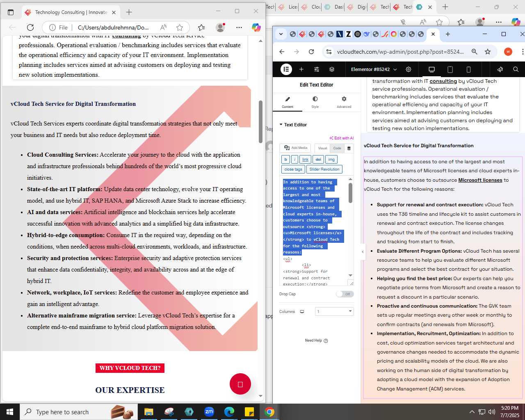The width and height of the screenshot is (525, 420).
Task: Click the WHY VCLOUD TECH? button
Action: click(x=130, y=368)
